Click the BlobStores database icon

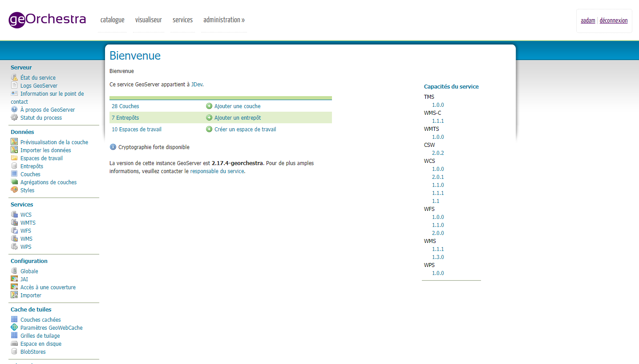[x=14, y=352]
